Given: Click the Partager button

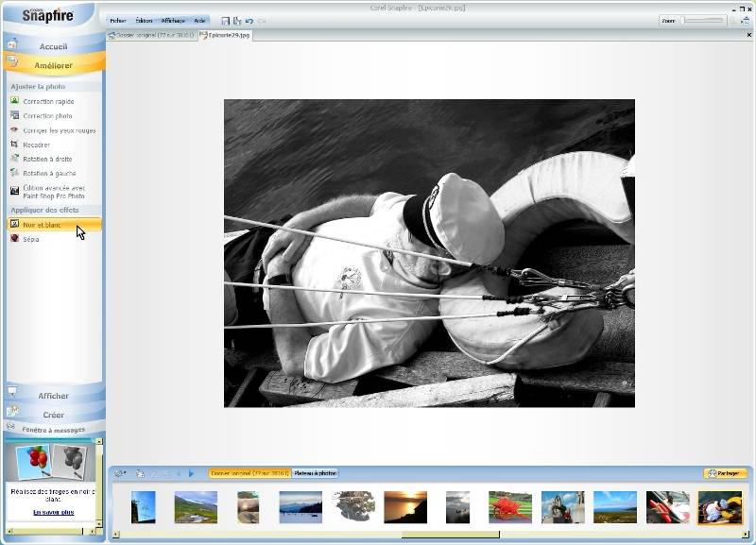Looking at the screenshot, I should click(x=725, y=473).
